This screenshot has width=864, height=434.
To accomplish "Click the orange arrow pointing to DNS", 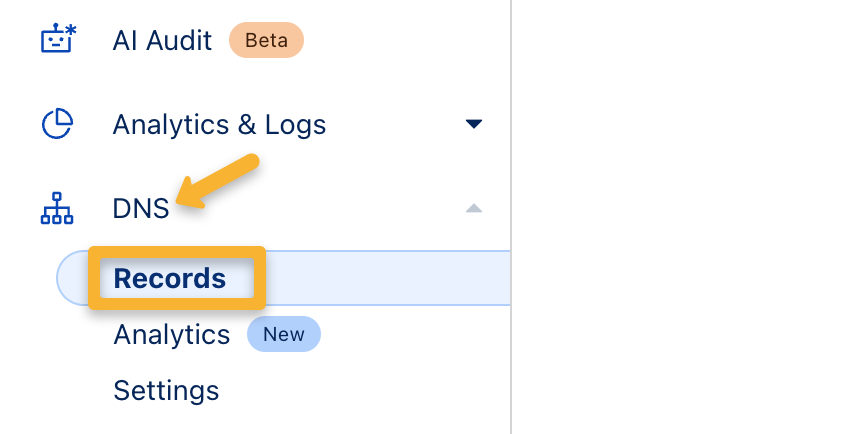I will (218, 181).
